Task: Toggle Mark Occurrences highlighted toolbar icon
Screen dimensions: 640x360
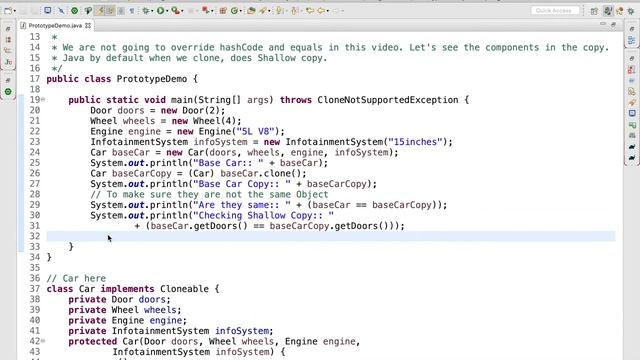Action: coord(100,11)
